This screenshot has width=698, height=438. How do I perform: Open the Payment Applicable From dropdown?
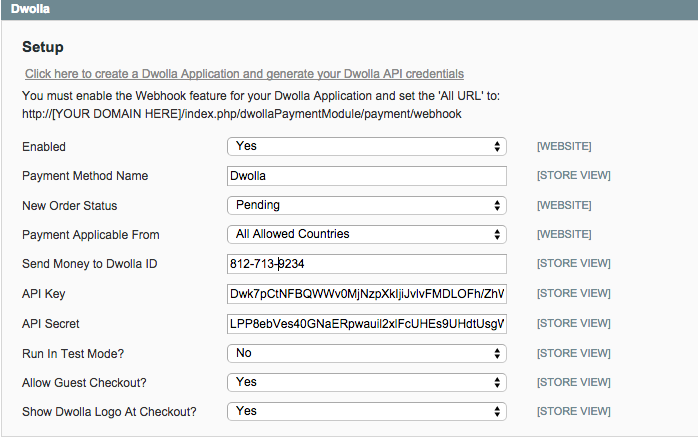367,235
